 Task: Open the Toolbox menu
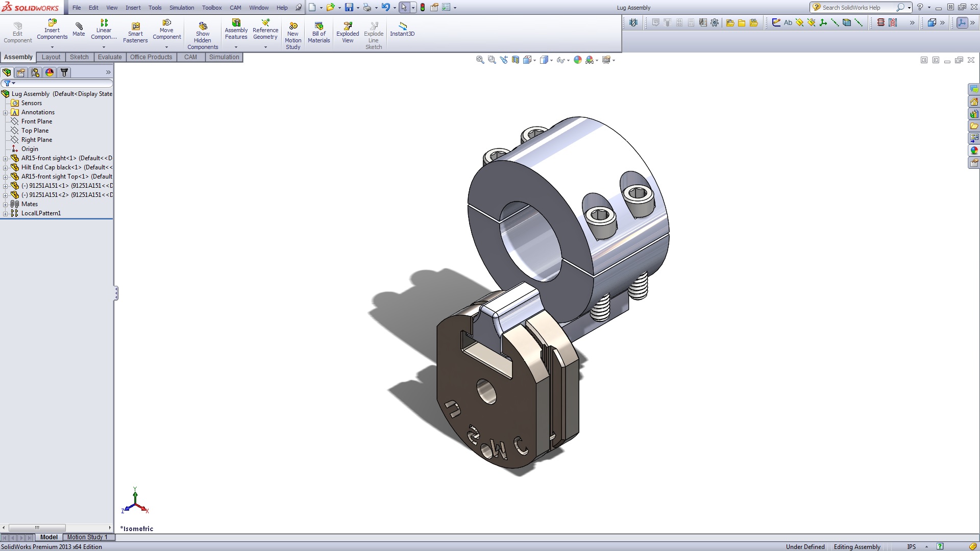212,8
